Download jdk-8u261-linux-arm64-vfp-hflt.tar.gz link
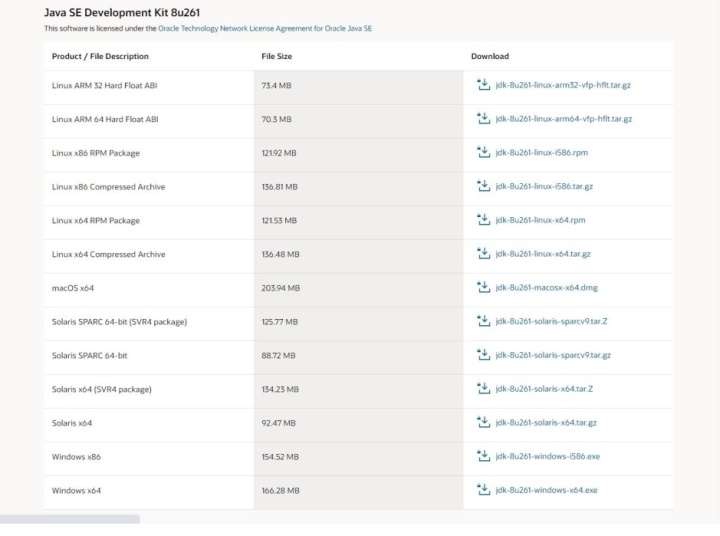The image size is (720, 536). click(564, 118)
